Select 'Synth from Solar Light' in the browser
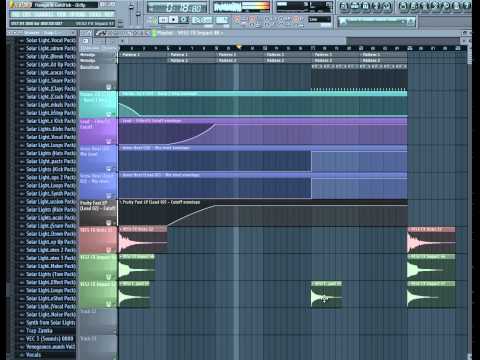Screen dimensions: 480x360 (51, 322)
